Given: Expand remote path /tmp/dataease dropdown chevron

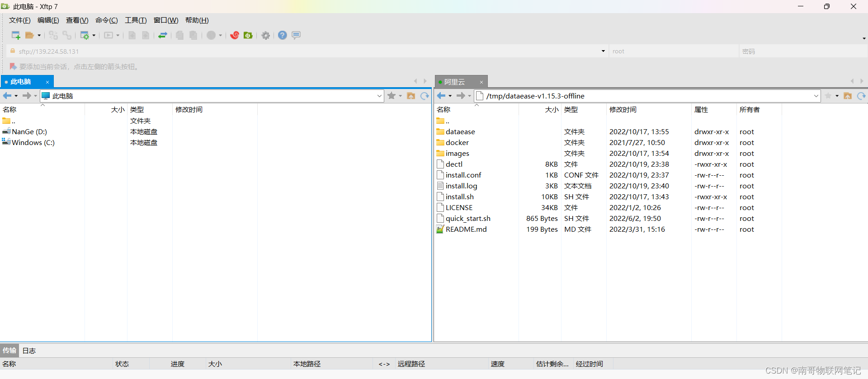Looking at the screenshot, I should (816, 96).
